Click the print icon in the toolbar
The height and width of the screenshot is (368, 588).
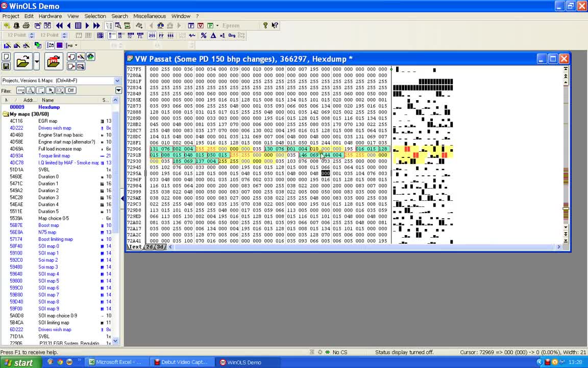pyautogui.click(x=26, y=26)
